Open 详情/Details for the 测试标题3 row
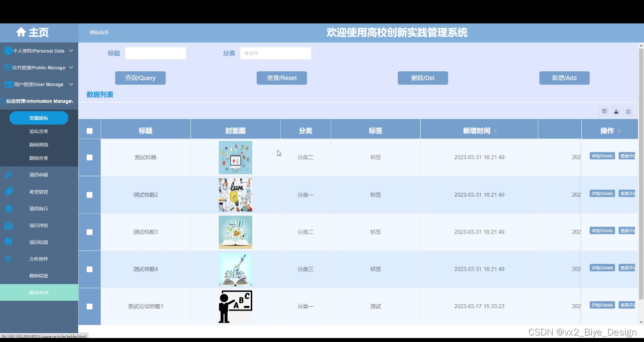Screen dimensions: 644x342 click(x=602, y=230)
